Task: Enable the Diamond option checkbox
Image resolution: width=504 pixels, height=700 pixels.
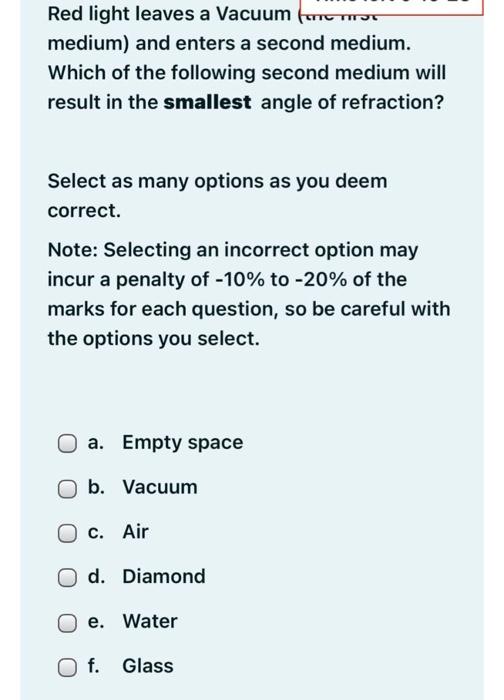Action: (67, 578)
